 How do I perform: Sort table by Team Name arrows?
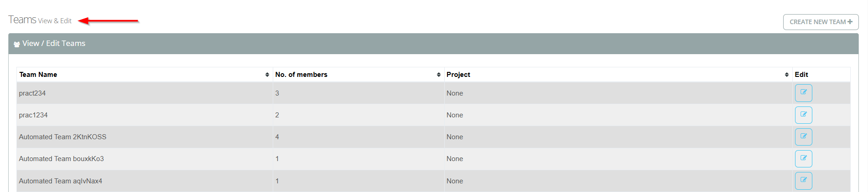tap(267, 75)
